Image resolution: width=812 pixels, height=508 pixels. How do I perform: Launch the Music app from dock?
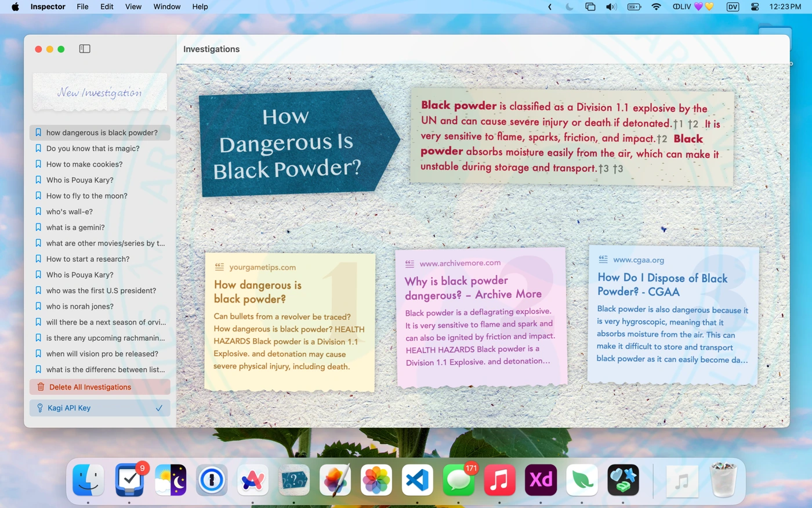pyautogui.click(x=499, y=480)
